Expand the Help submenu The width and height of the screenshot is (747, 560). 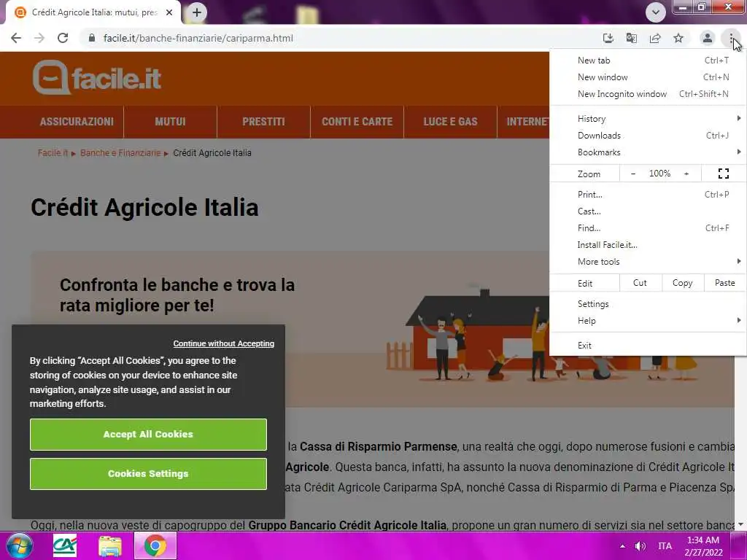point(648,321)
